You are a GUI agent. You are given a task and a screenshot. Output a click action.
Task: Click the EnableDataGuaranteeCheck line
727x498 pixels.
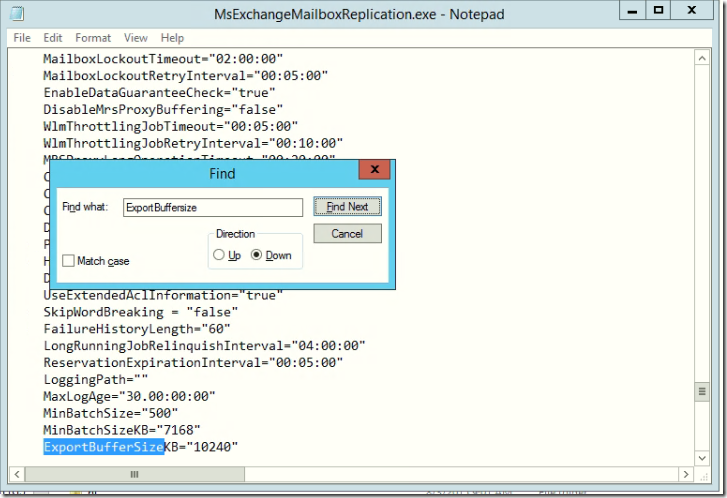coord(159,93)
